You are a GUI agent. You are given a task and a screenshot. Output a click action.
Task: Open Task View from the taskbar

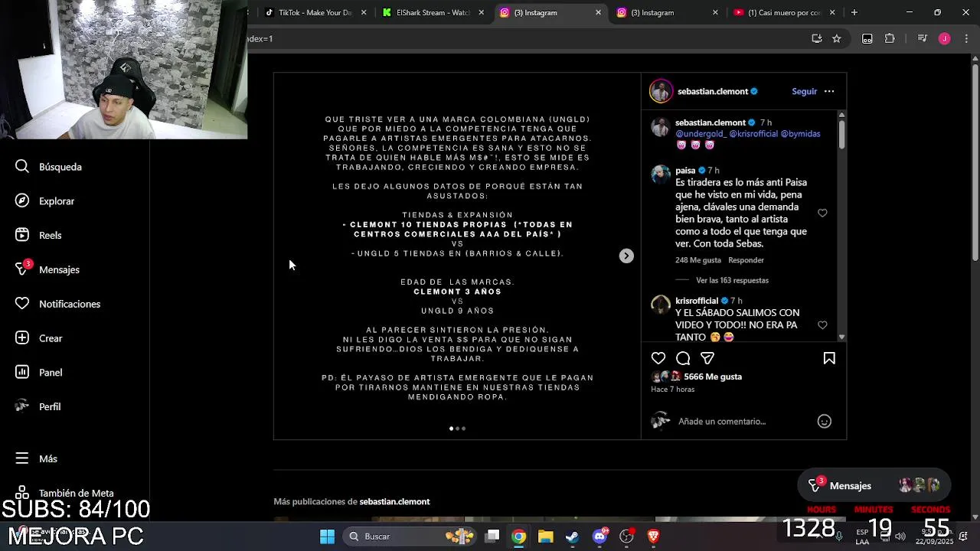[492, 536]
